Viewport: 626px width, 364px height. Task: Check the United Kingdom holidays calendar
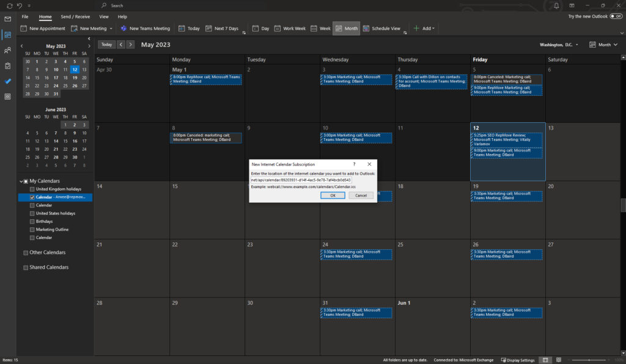point(32,189)
